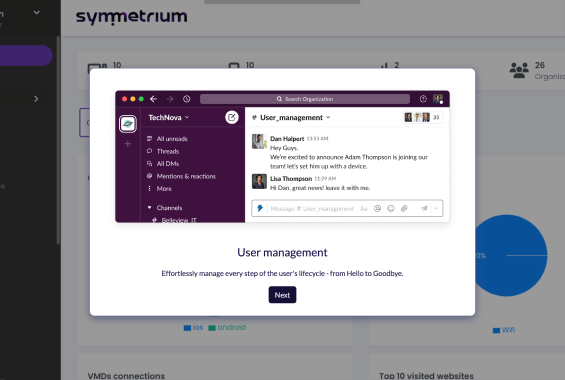Image resolution: width=565 pixels, height=380 pixels.
Task: Click the Next button in the dialog
Action: point(282,295)
